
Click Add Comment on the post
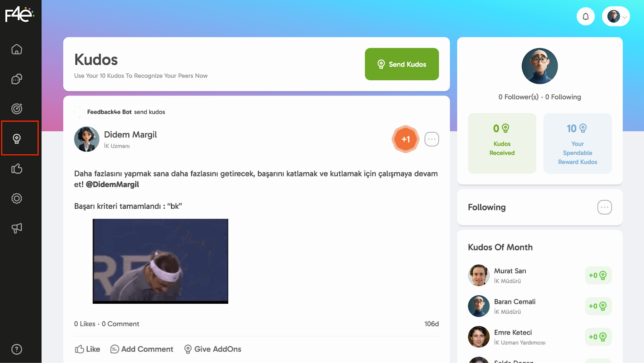(142, 349)
